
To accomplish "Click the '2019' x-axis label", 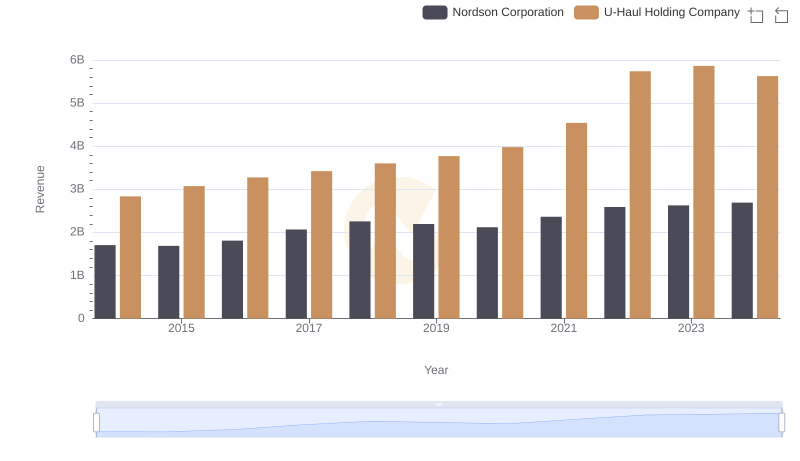I will point(436,328).
